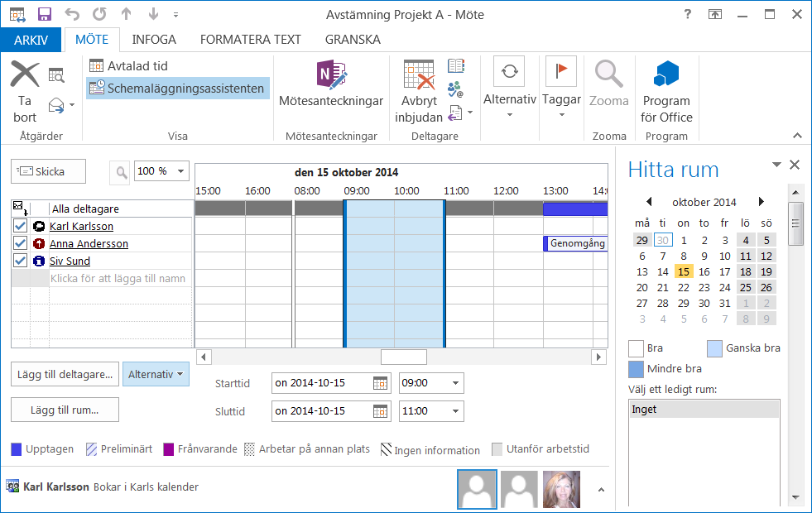The height and width of the screenshot is (513, 812).
Task: Select the MÖTE ribbon tab
Action: point(92,40)
